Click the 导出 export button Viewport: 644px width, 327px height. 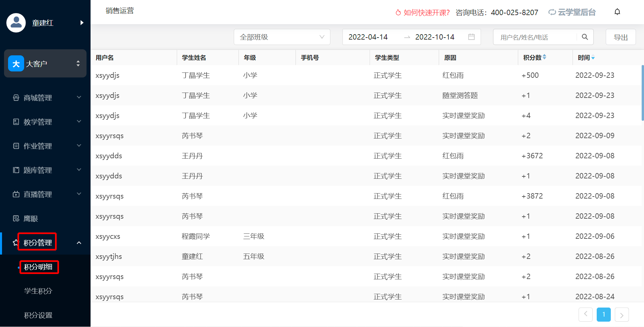tap(621, 37)
